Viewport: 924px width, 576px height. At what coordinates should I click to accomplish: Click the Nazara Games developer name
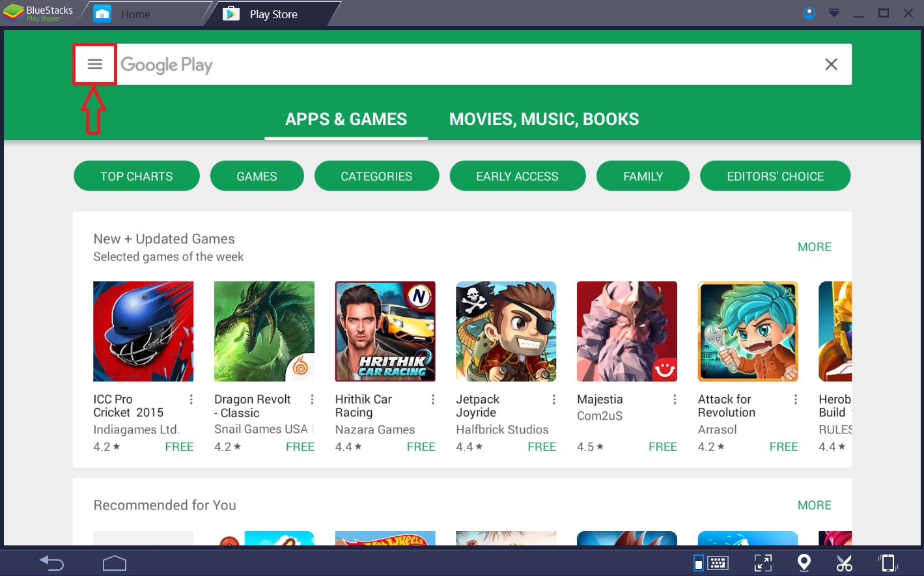tap(375, 430)
